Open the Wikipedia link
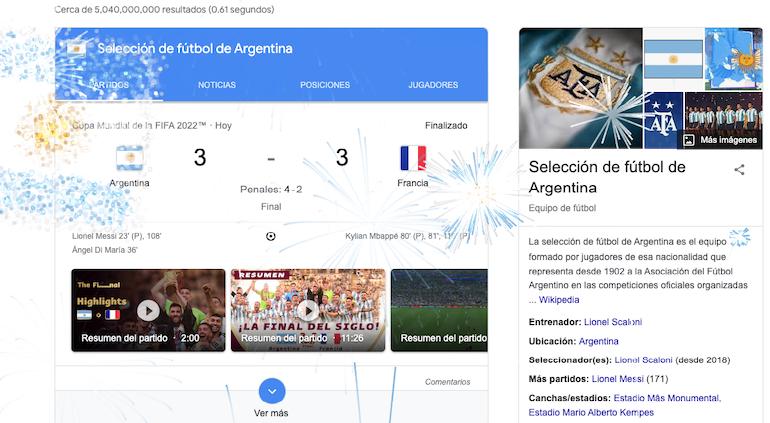Image resolution: width=770 pixels, height=423 pixels. tap(559, 300)
